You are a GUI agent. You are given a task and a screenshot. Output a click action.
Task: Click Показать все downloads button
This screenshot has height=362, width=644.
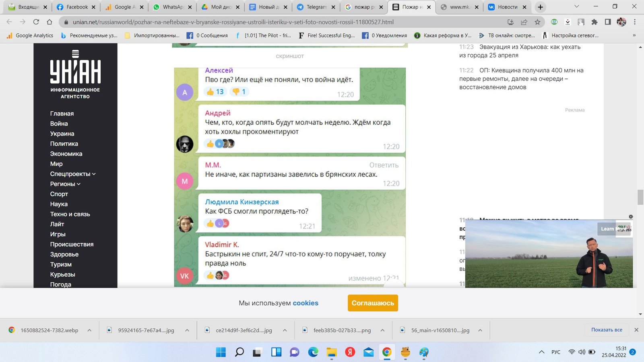click(x=607, y=330)
